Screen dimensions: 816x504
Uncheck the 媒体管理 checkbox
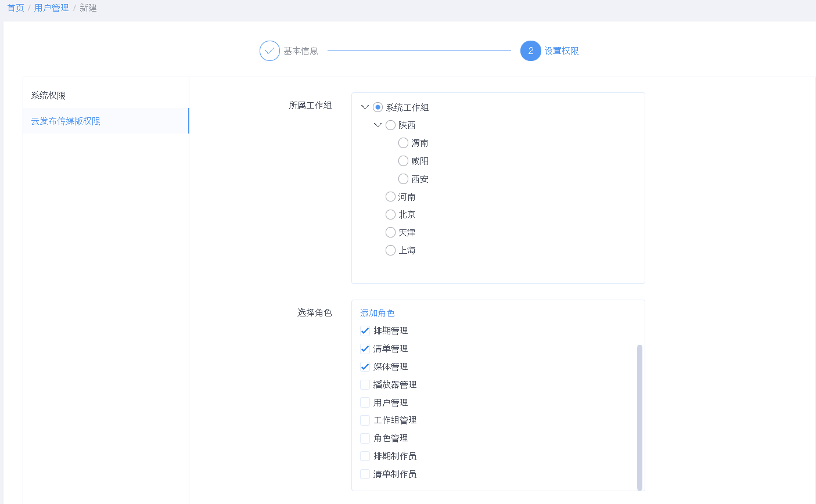(x=365, y=367)
